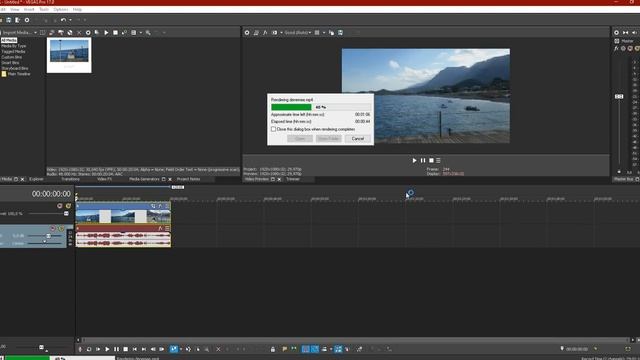The height and width of the screenshot is (360, 640).
Task: Click the timeline horizontal scrollbar
Action: pos(355,340)
